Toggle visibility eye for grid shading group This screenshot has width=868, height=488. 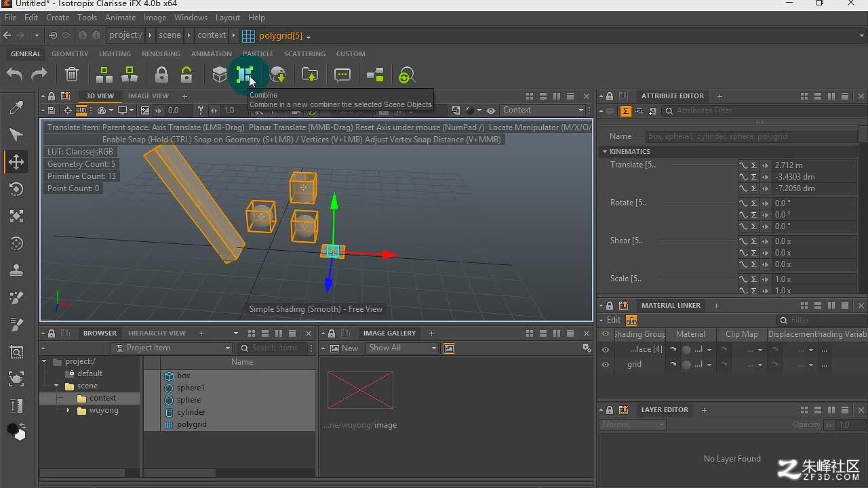point(606,365)
